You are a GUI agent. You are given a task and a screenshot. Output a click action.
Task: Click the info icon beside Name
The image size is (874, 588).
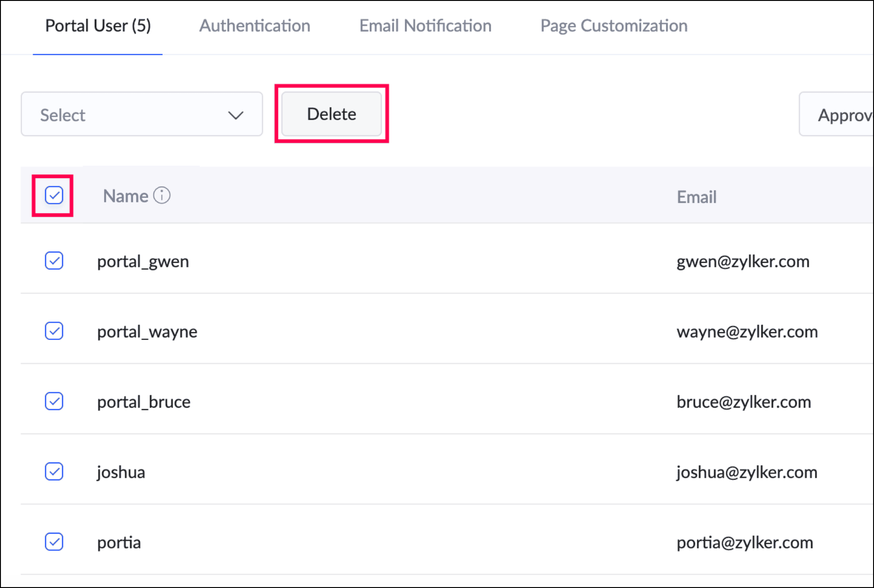click(161, 196)
